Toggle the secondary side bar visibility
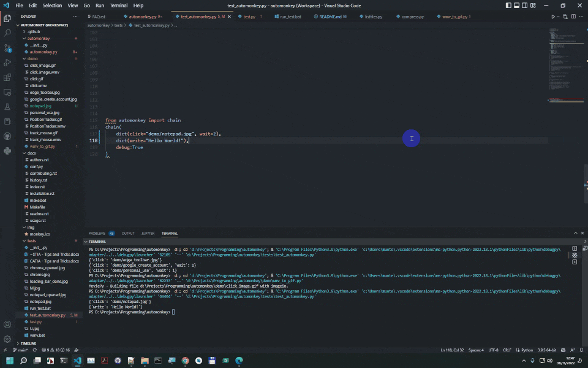Viewport: 588px width, 368px height. (x=524, y=5)
